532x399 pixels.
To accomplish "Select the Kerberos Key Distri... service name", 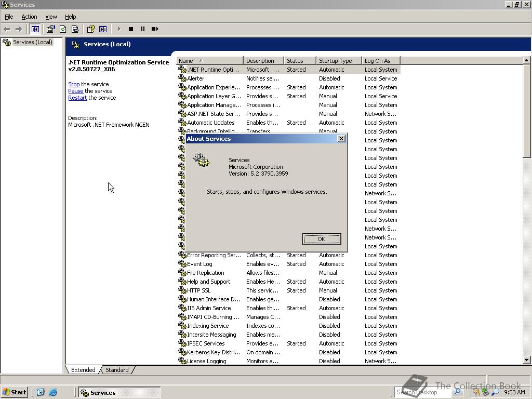I will click(x=214, y=352).
